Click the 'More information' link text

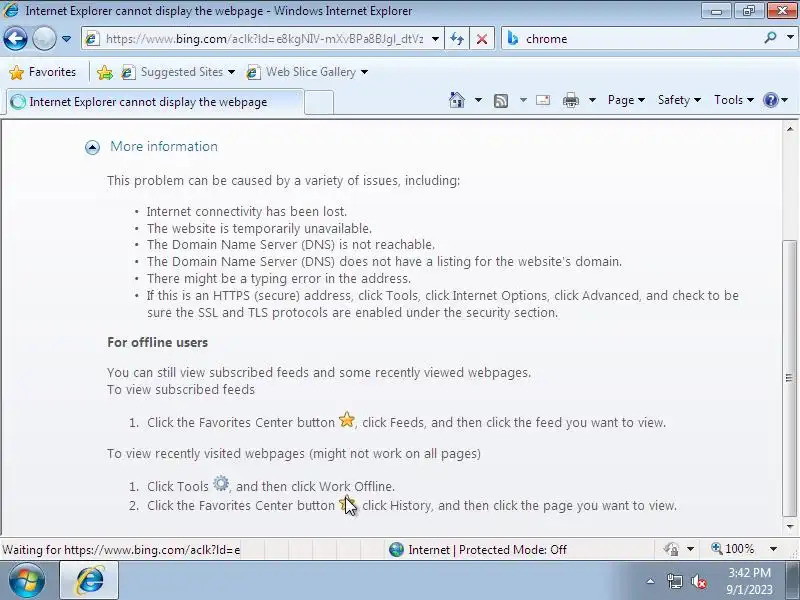click(x=164, y=146)
